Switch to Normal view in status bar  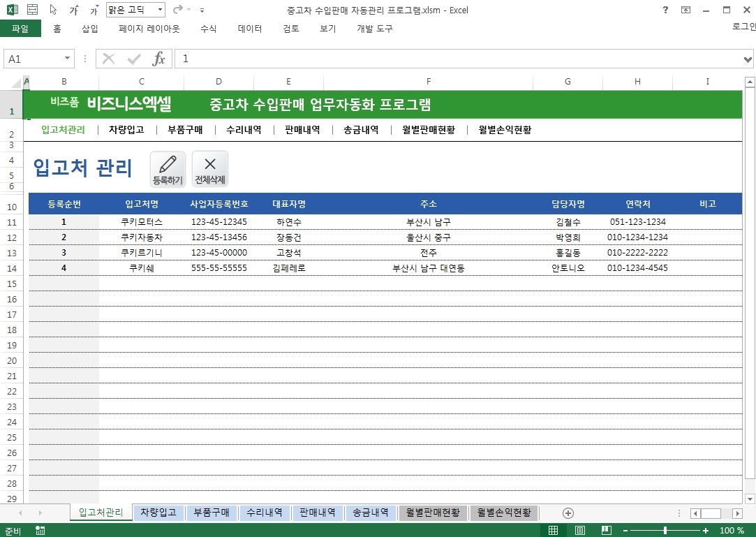point(553,531)
